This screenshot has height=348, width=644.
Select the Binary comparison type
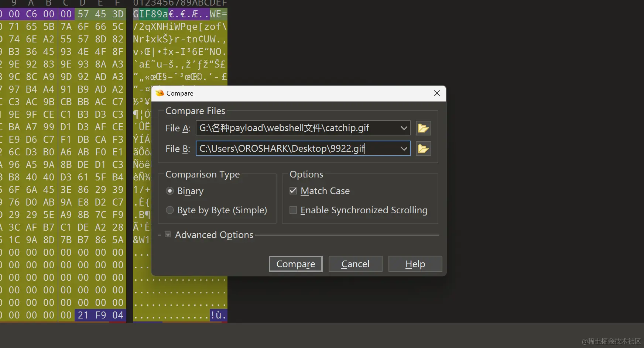(170, 191)
